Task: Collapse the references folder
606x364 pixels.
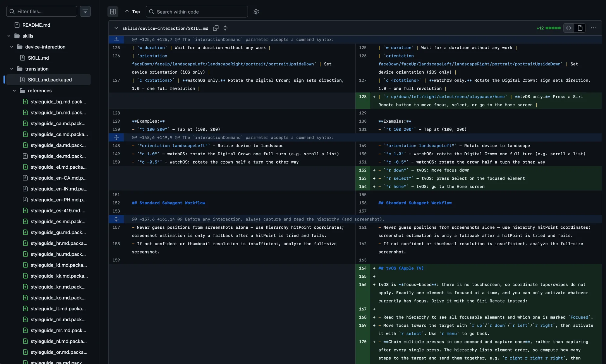Action: click(15, 91)
